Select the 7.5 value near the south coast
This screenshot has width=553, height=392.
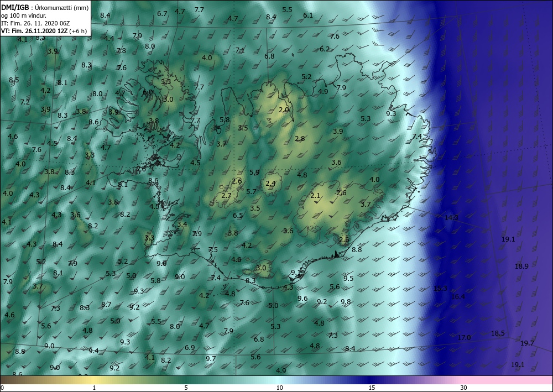pos(213,249)
